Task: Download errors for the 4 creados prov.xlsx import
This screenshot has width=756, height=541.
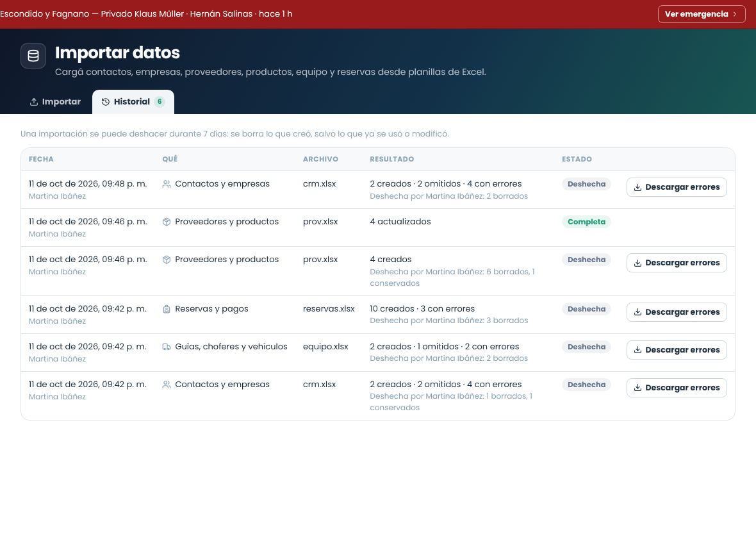Action: click(677, 263)
